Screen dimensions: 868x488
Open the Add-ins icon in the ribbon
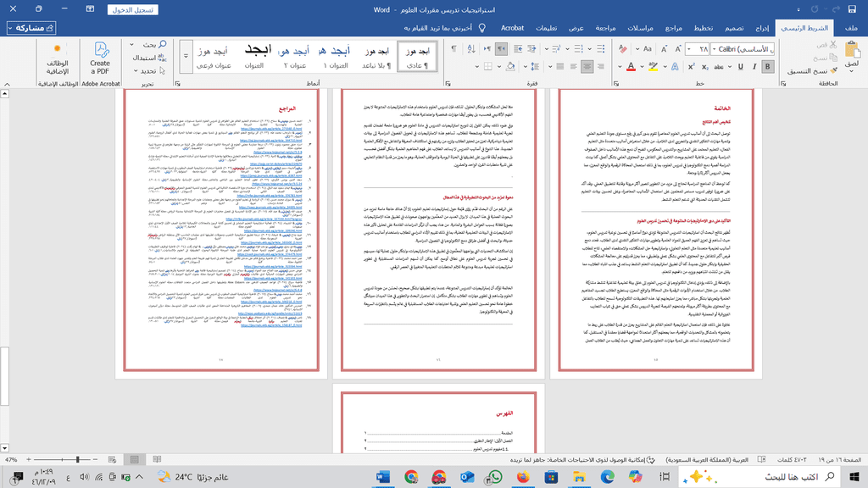56,58
